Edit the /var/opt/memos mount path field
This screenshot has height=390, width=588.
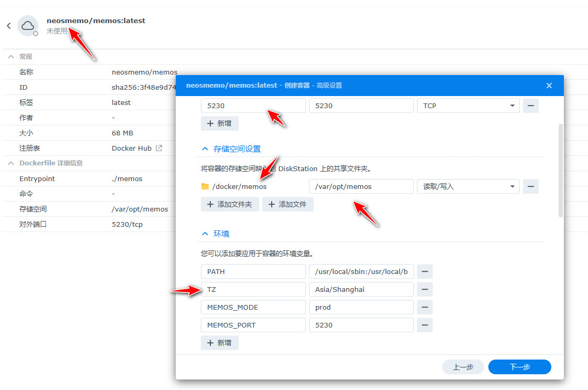pos(361,186)
